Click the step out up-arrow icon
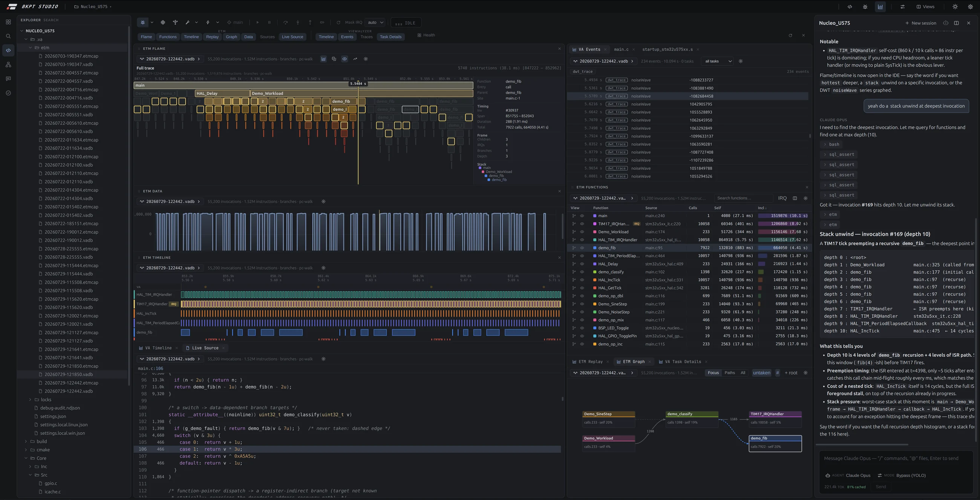This screenshot has height=500, width=980. (310, 23)
